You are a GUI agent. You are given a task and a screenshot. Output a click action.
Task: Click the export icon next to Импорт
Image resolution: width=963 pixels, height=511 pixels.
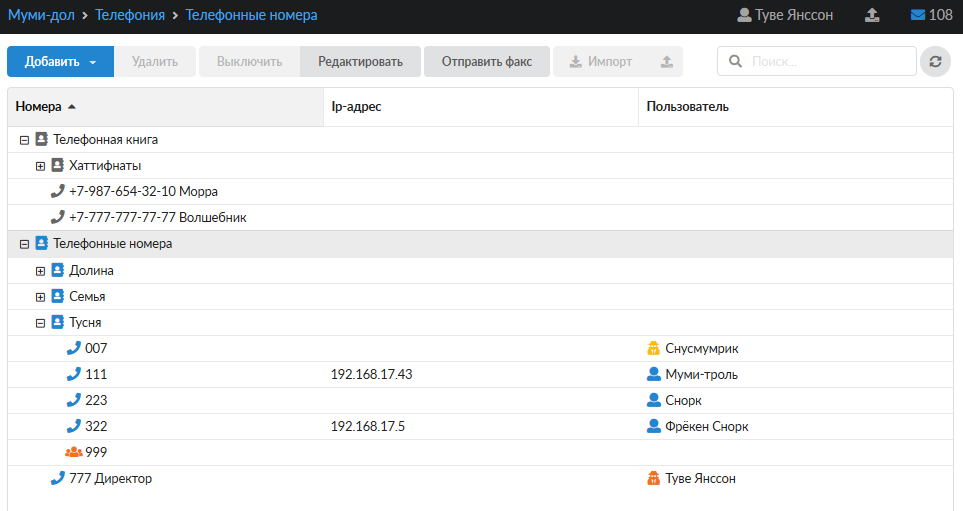click(667, 62)
